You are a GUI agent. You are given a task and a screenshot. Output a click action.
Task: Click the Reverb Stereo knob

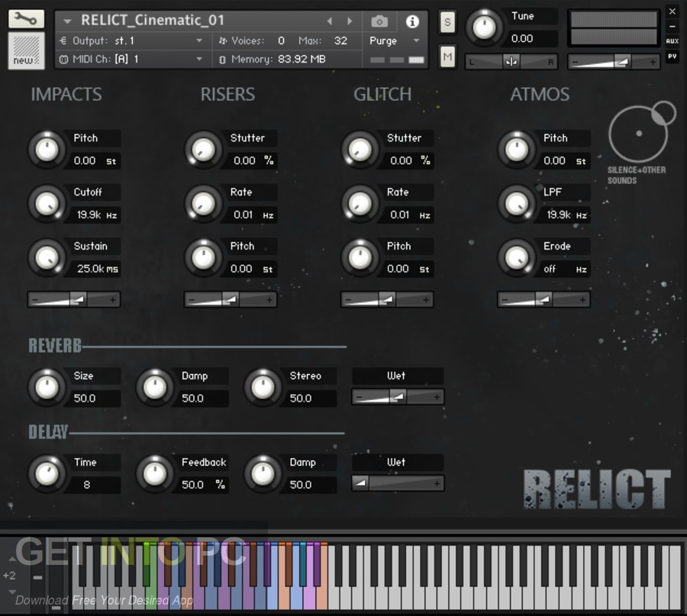263,387
